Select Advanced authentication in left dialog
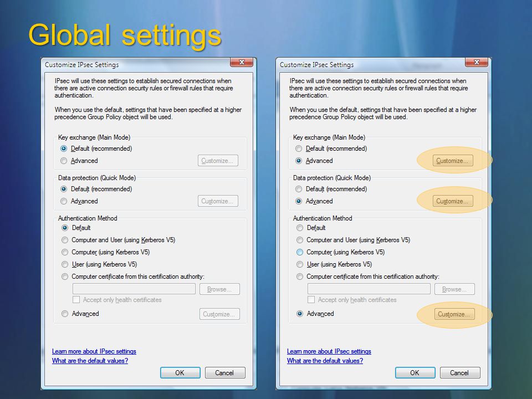Screen dimensions: 532x399 tap(65, 314)
